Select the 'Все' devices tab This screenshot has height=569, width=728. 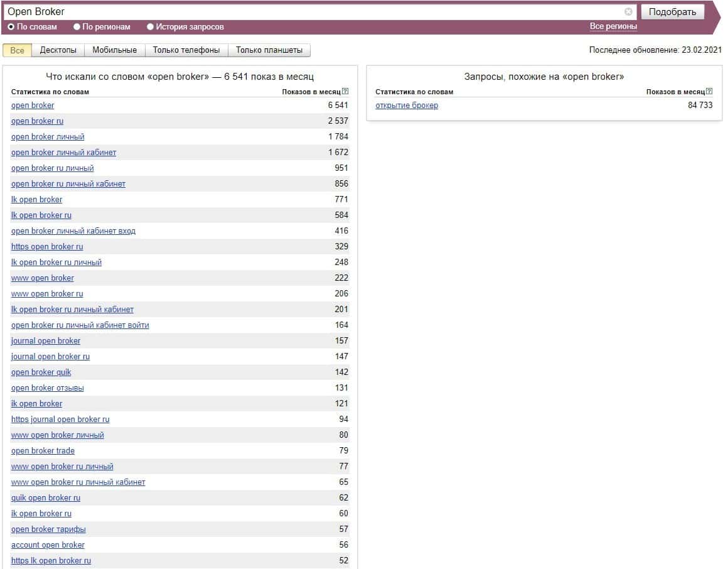[x=18, y=50]
